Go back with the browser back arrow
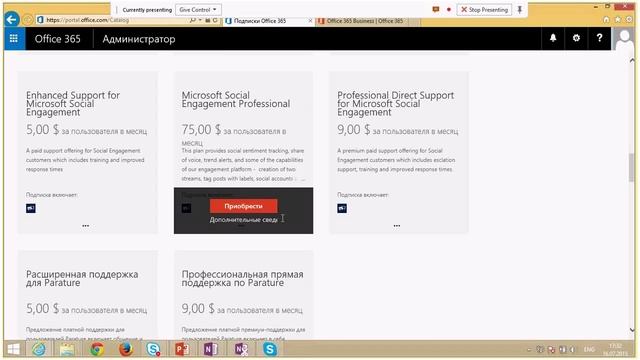Image resolution: width=640 pixels, height=360 pixels. [x=12, y=19]
